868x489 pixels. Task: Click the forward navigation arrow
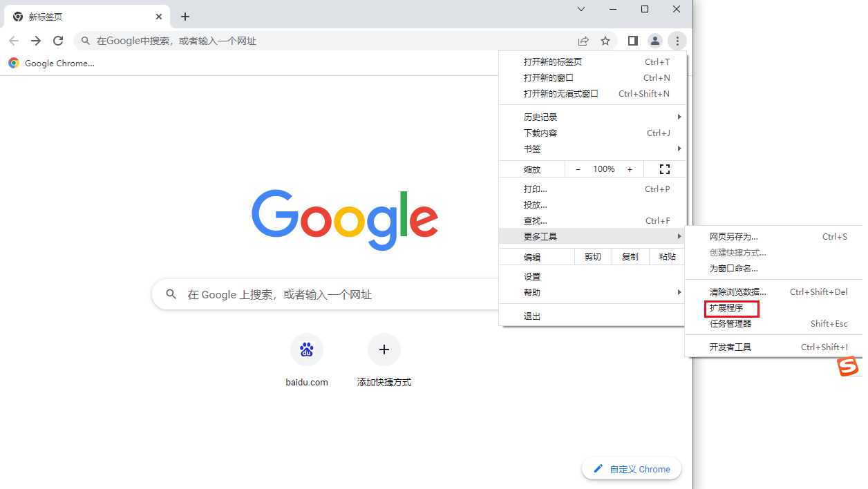point(36,41)
